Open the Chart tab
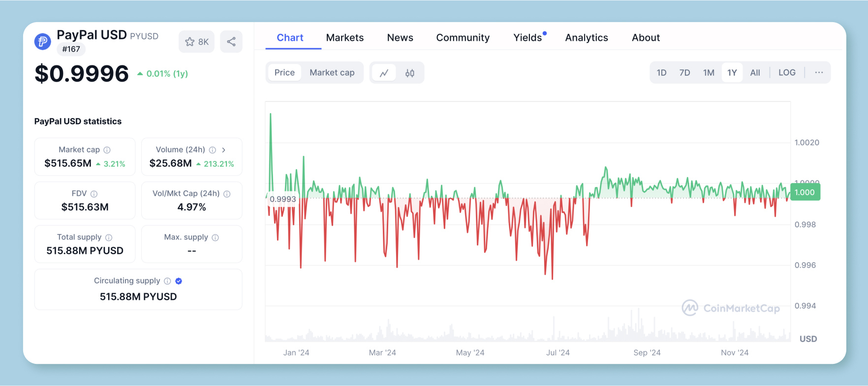Image resolution: width=868 pixels, height=386 pixels. tap(290, 38)
